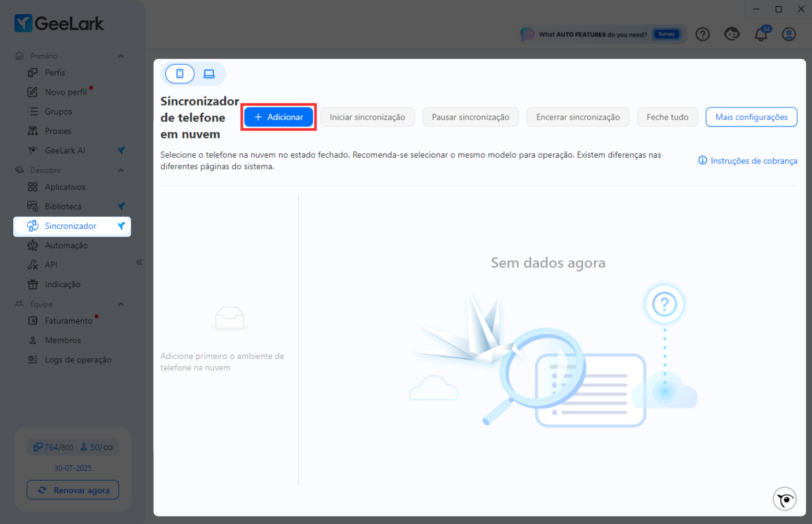The width and height of the screenshot is (812, 524).
Task: Click the profile quota 764/800
Action: pos(53,447)
